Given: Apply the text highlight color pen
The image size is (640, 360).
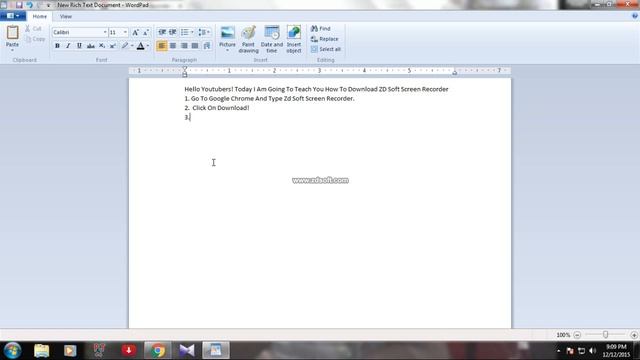Looking at the screenshot, I should pos(125,46).
